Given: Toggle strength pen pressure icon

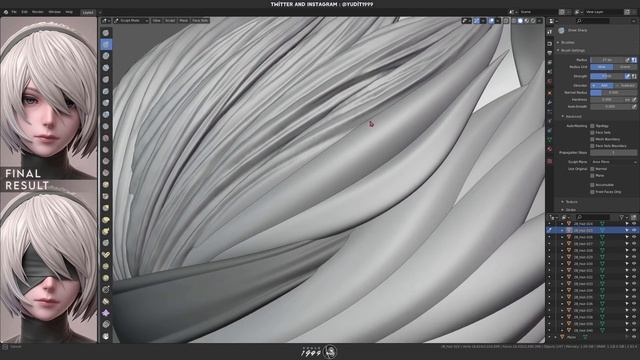Looking at the screenshot, I should click(x=628, y=76).
